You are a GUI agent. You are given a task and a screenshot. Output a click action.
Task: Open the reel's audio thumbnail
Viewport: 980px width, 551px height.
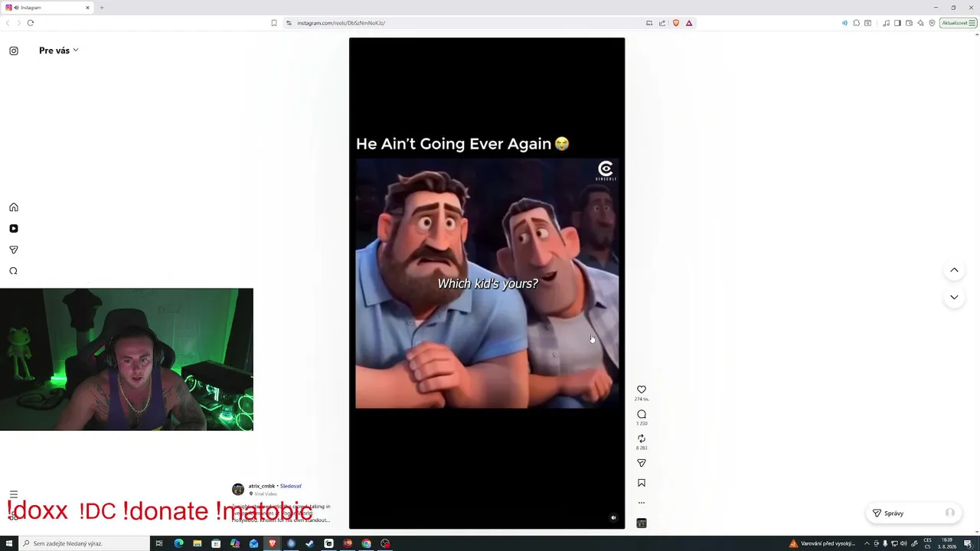click(x=642, y=523)
